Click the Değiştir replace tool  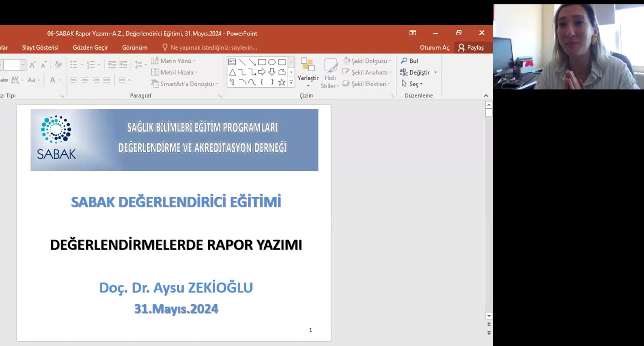coord(417,72)
